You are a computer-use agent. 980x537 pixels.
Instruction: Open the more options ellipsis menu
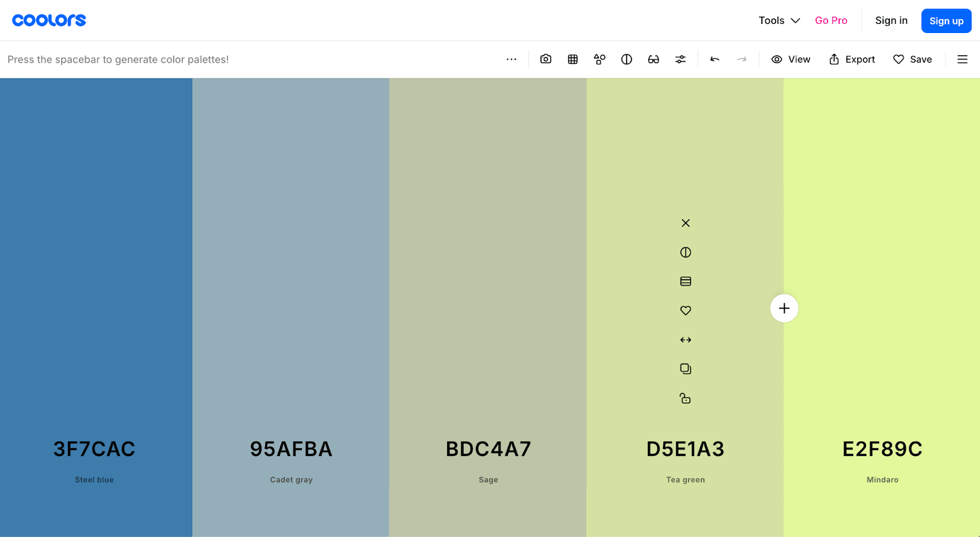511,59
